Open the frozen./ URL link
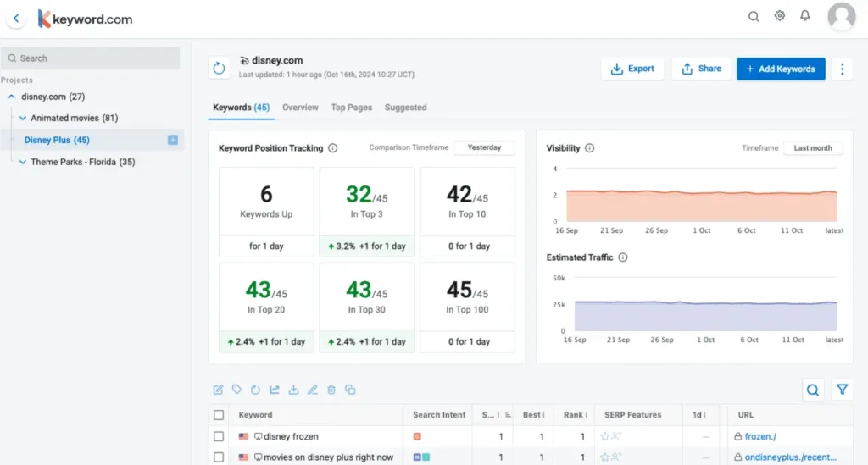This screenshot has height=465, width=868. pyautogui.click(x=760, y=436)
